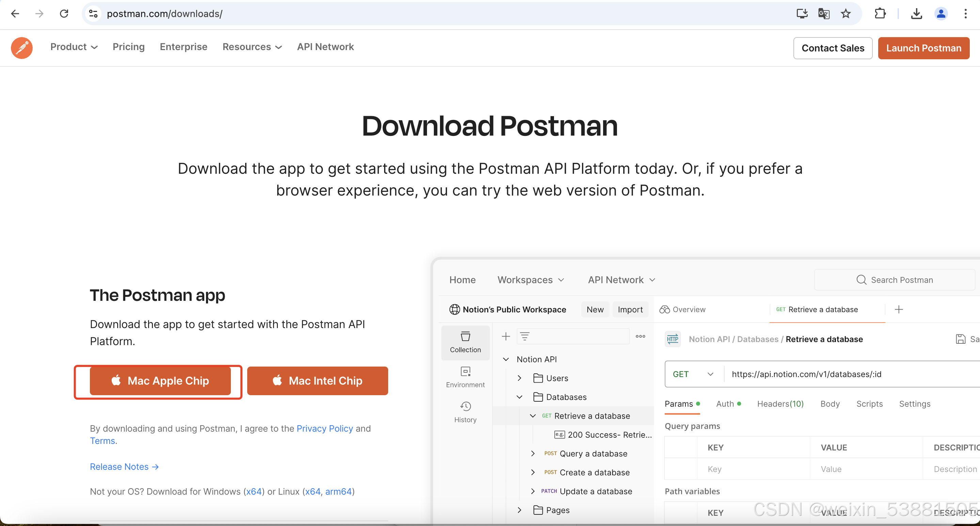
Task: Click the Save disk icon
Action: pyautogui.click(x=961, y=339)
